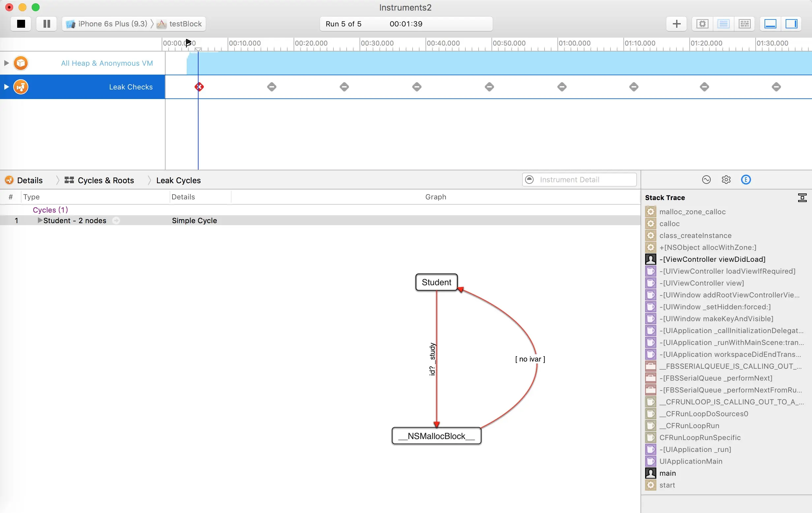This screenshot has height=513, width=812.
Task: Open the record settings inspector icon
Action: (x=706, y=180)
